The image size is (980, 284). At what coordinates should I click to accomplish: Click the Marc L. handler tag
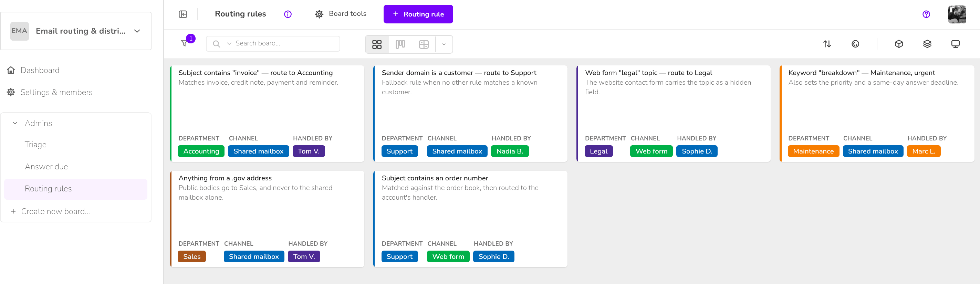923,151
